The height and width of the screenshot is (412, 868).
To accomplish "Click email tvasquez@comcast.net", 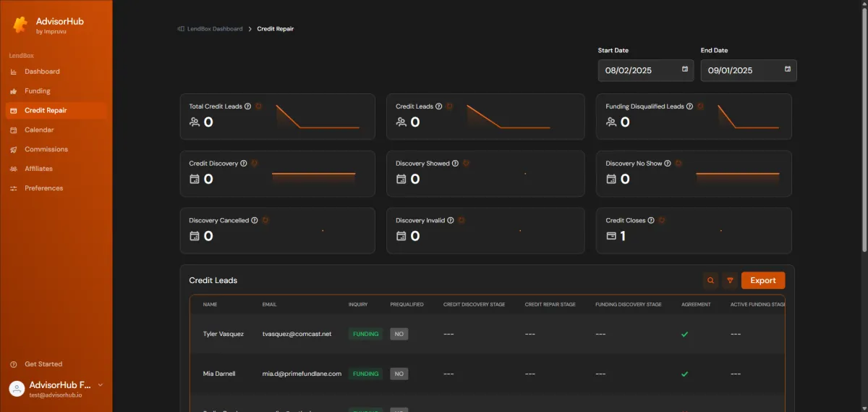I will coord(297,335).
